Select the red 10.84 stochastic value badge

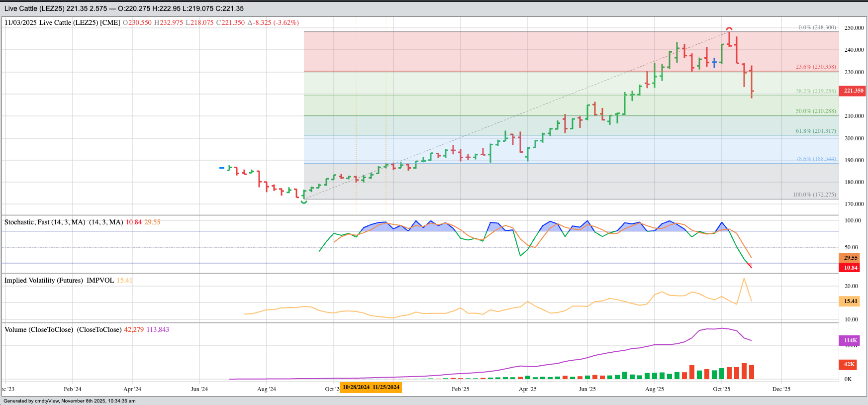click(x=851, y=268)
